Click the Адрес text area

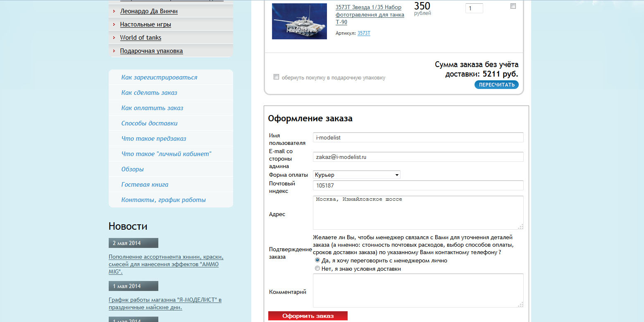[x=418, y=213]
